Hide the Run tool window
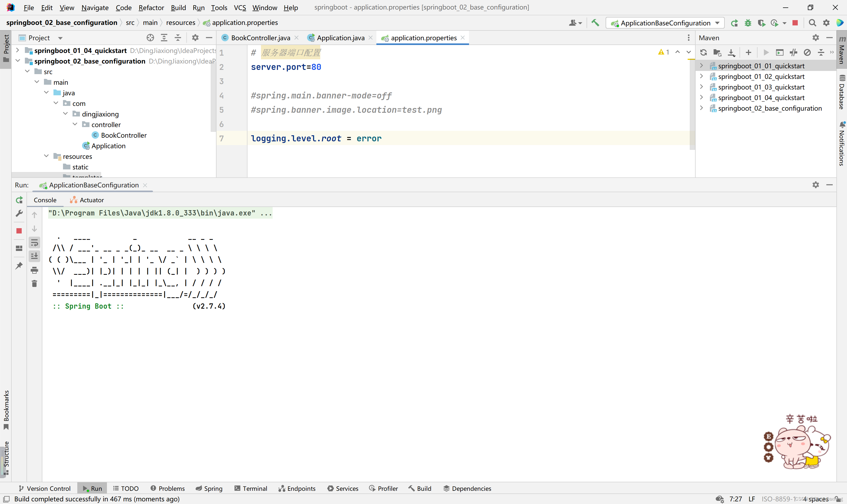This screenshot has width=847, height=504. 829,185
